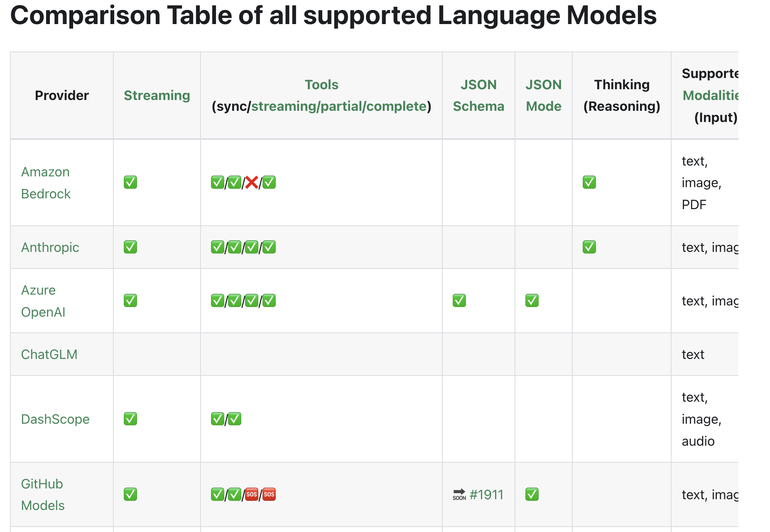Click GitHub Models' JSON Mode check mark
This screenshot has height=532, width=770.
pyautogui.click(x=532, y=494)
